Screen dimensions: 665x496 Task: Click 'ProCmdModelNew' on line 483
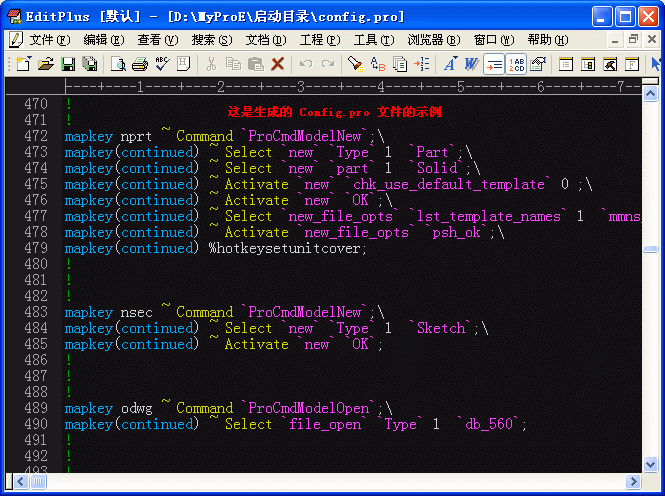pos(305,312)
